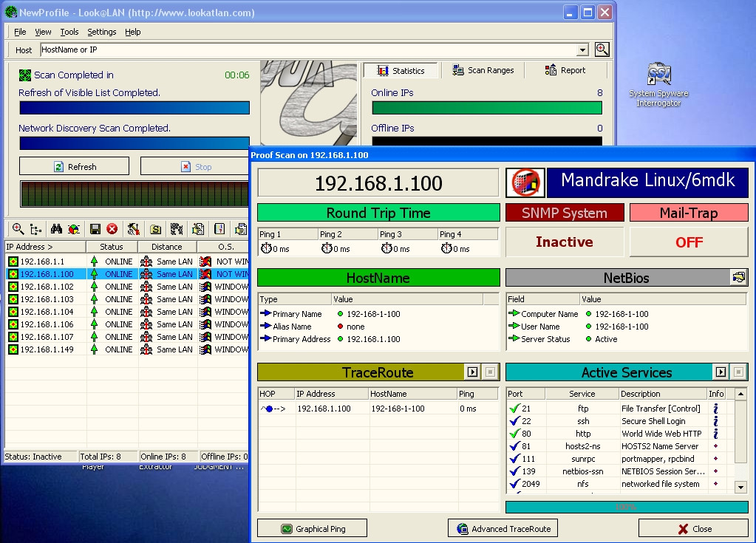Image resolution: width=756 pixels, height=543 pixels.
Task: Click the Advanced TraceRoute button
Action: (503, 529)
